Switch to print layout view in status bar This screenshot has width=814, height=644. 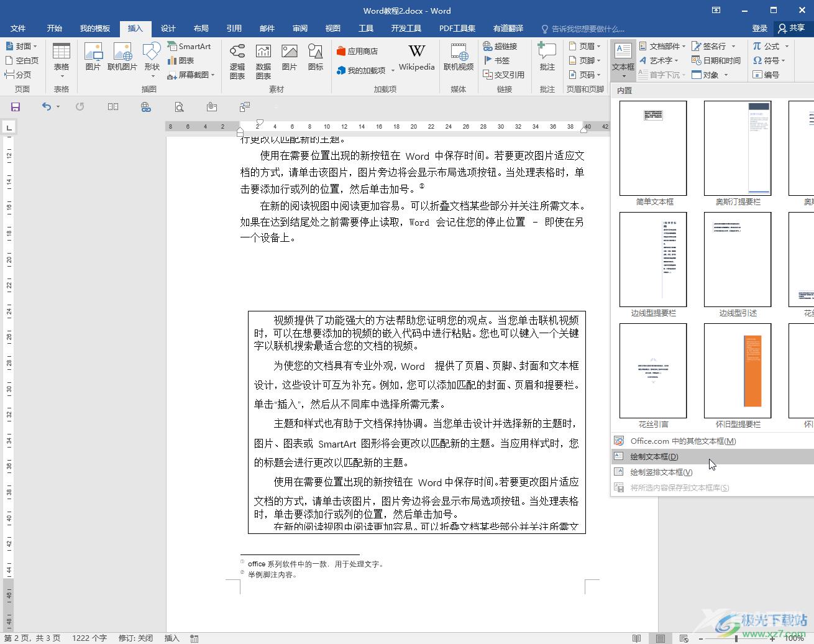660,638
